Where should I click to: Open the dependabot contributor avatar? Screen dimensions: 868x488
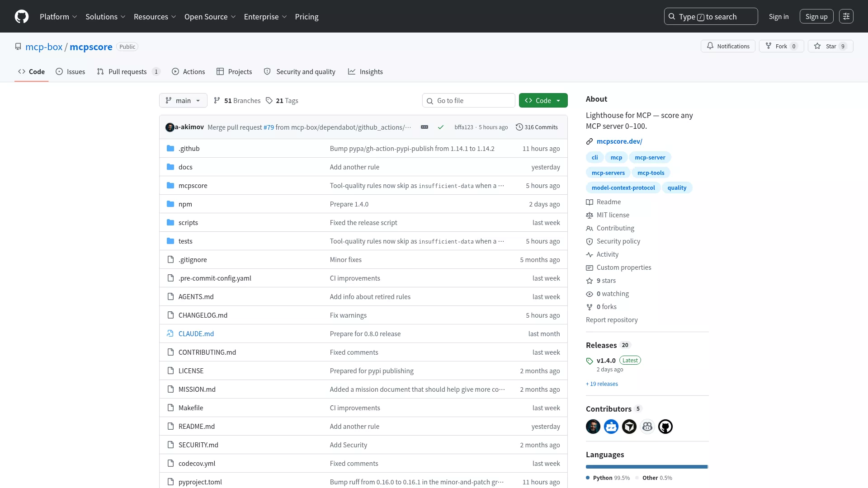click(x=611, y=427)
